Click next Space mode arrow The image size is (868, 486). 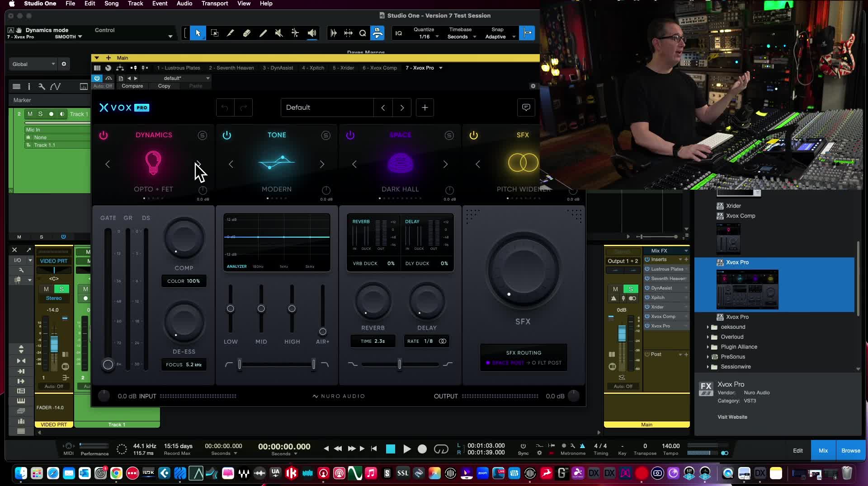(445, 164)
